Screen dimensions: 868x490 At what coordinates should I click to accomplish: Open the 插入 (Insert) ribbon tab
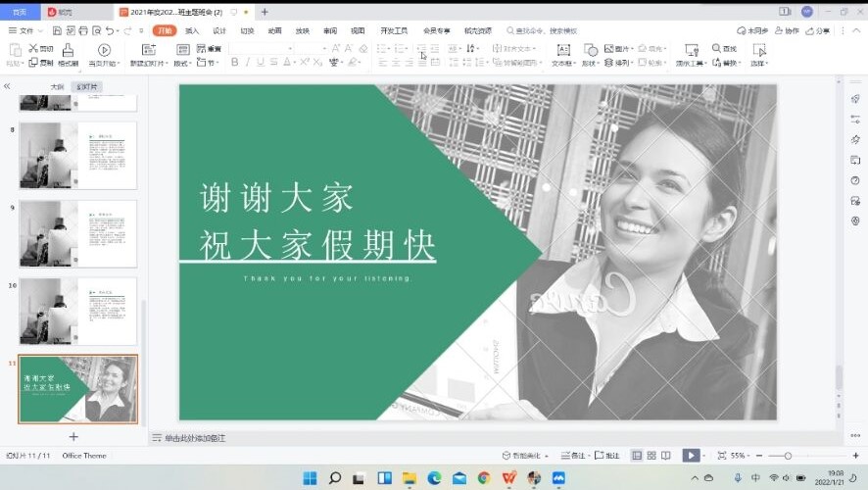click(192, 30)
